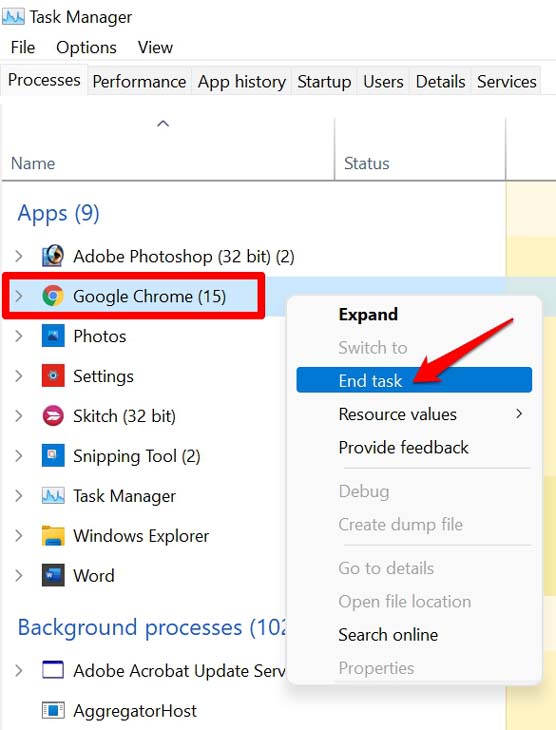556x730 pixels.
Task: Select the Snipping Tool (2) row text
Action: tap(137, 456)
